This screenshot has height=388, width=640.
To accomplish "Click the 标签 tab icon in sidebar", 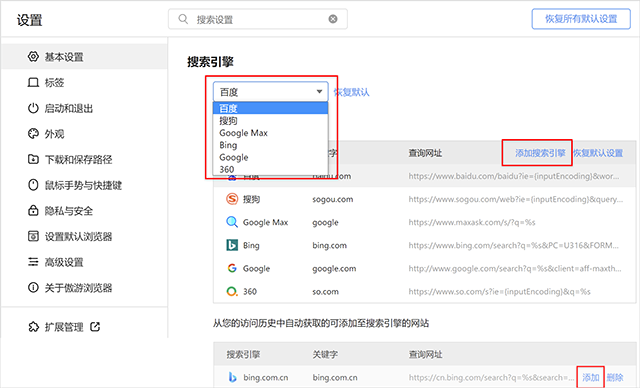I will click(33, 82).
